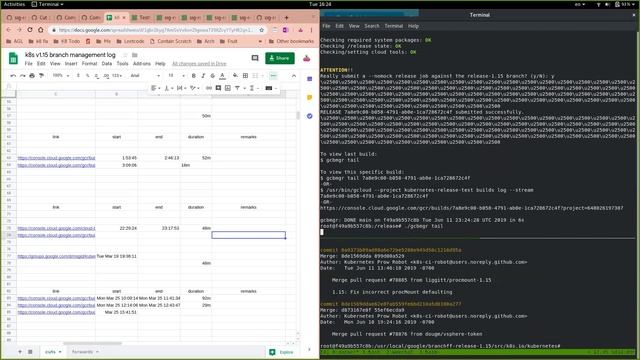The height and width of the screenshot is (360, 640).
Task: Open the Sheets Insert menu
Action: coord(71,64)
